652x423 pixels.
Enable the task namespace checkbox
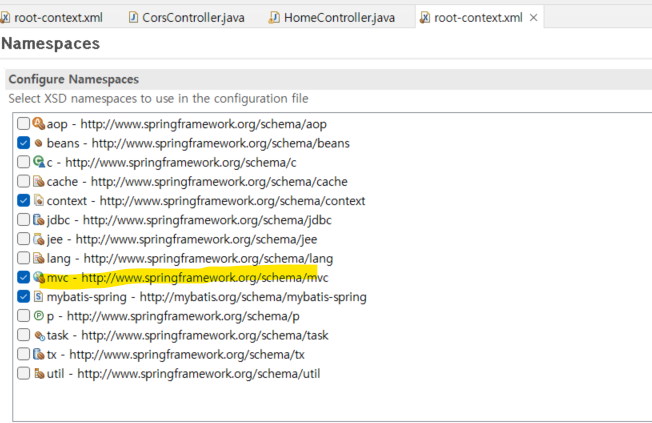pos(23,335)
